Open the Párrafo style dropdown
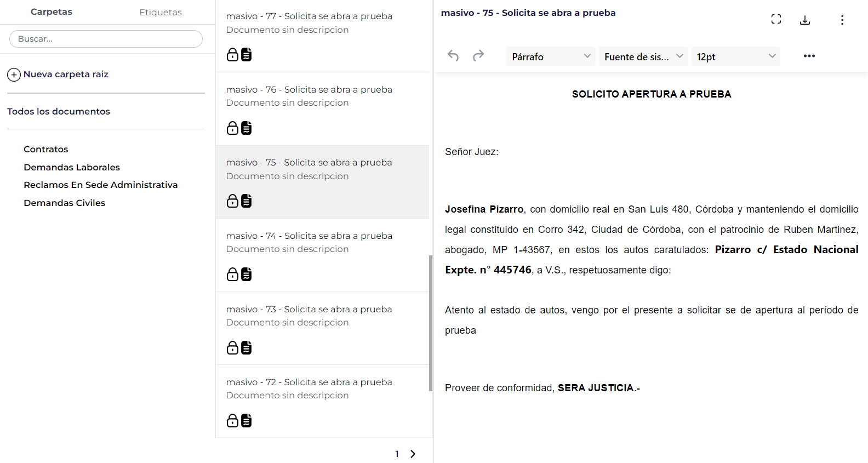 click(551, 56)
